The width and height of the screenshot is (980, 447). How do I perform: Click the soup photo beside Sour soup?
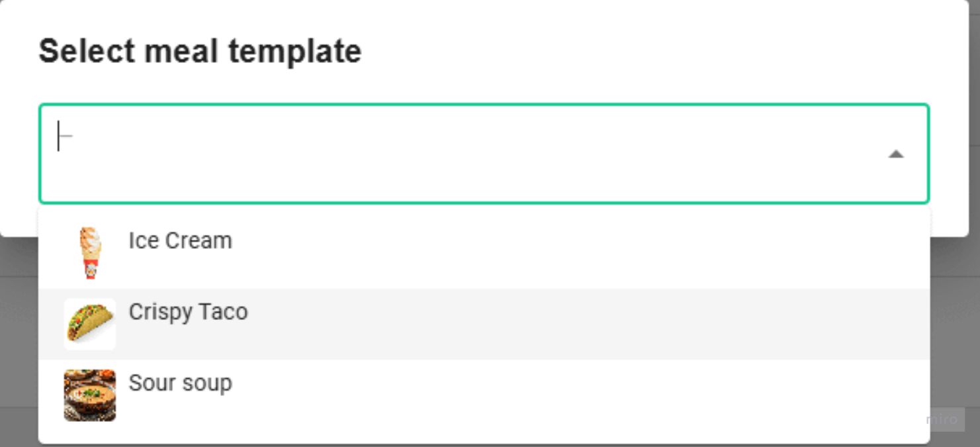click(89, 395)
